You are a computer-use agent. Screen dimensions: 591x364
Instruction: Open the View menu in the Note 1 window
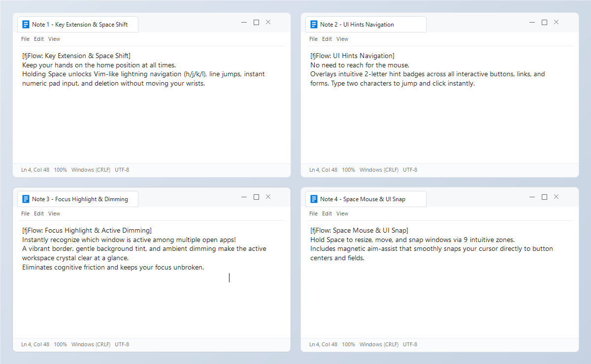pos(54,39)
